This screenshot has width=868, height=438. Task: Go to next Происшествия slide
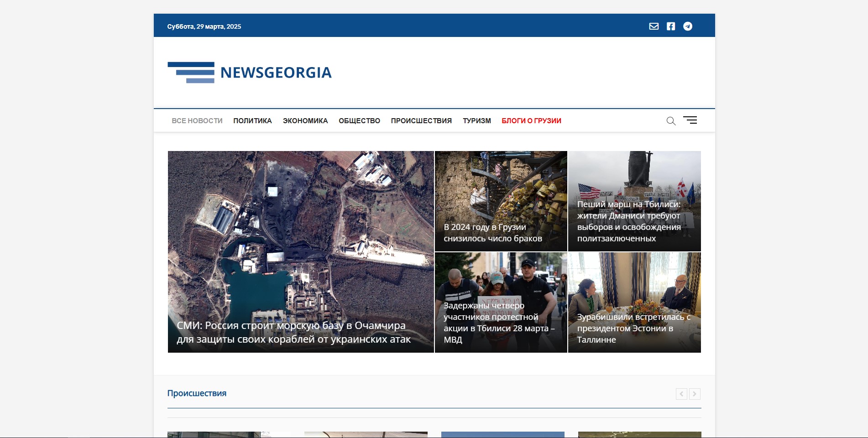pyautogui.click(x=695, y=394)
